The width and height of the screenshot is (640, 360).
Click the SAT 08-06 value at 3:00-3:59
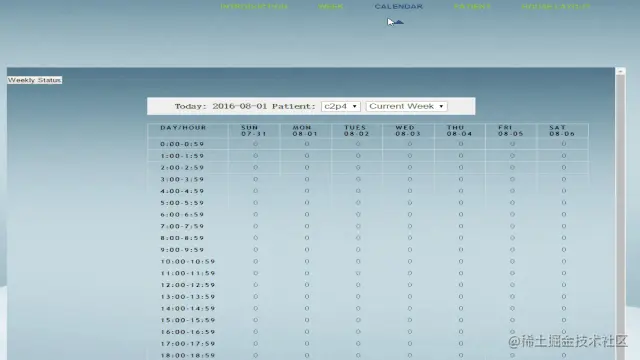564,179
